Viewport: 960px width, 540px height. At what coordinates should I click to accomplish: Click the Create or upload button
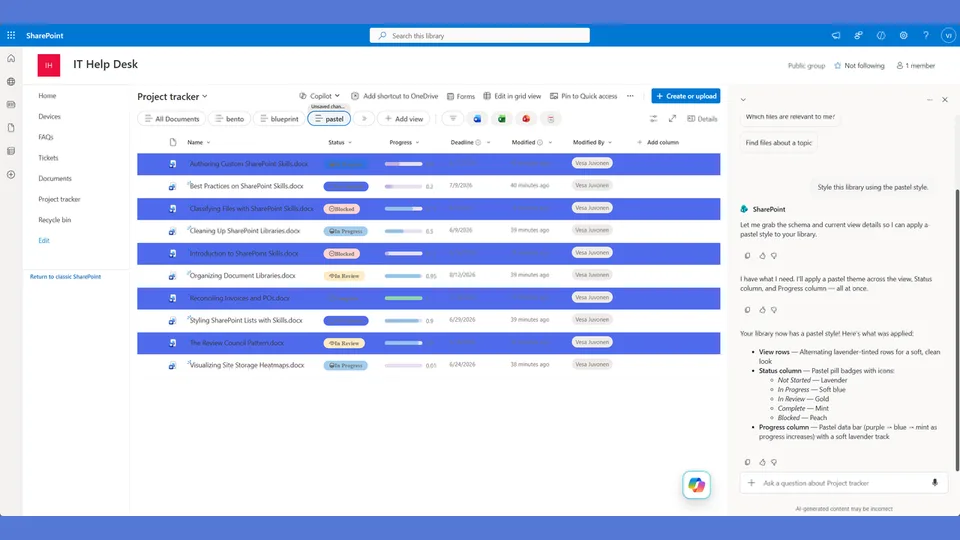click(686, 96)
